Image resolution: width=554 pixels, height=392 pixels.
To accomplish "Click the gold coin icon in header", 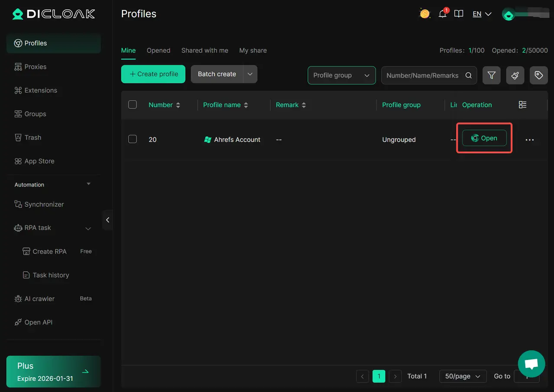I will coord(425,14).
